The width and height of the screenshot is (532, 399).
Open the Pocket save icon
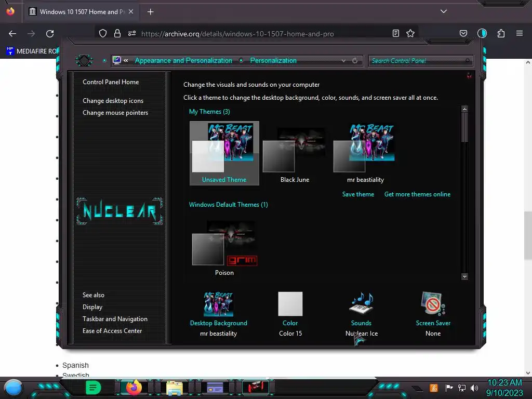coord(463,33)
